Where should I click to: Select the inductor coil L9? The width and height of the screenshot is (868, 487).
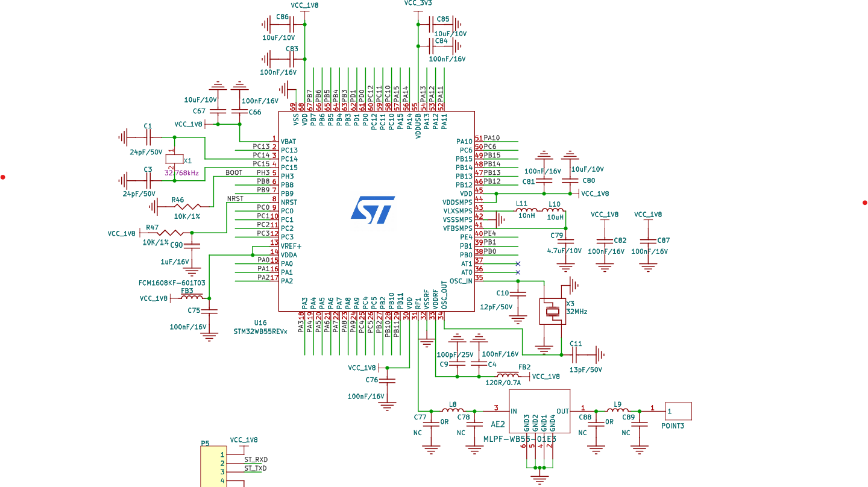tap(618, 410)
